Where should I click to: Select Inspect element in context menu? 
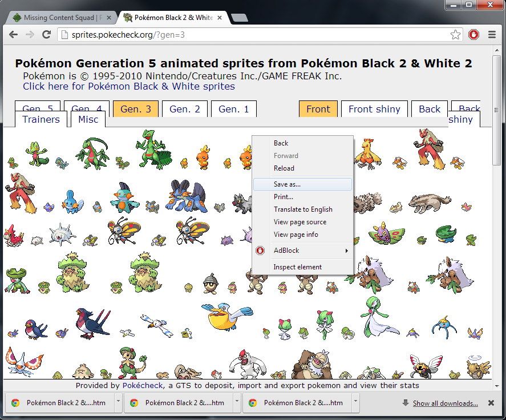point(297,267)
